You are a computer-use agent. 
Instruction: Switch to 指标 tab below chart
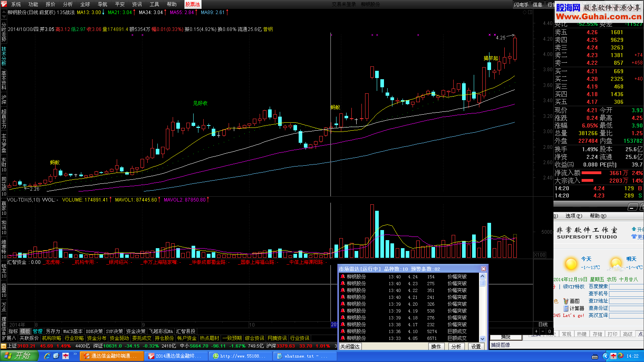coord(13,331)
